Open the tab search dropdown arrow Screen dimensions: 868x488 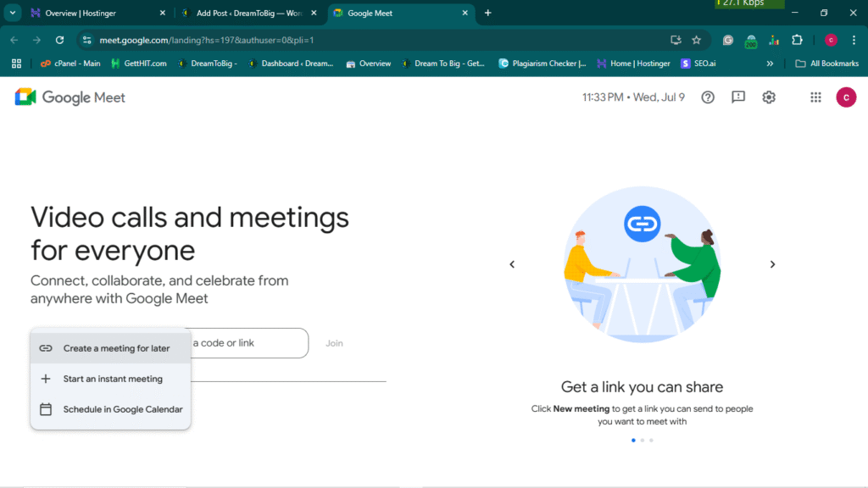[13, 13]
